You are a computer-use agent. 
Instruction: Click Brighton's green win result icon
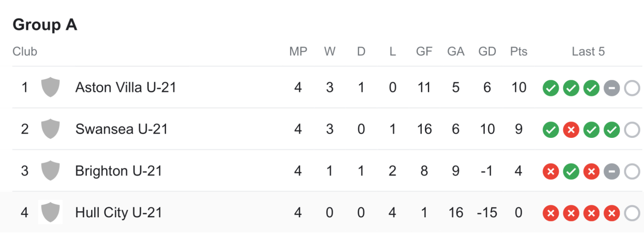[x=571, y=172]
